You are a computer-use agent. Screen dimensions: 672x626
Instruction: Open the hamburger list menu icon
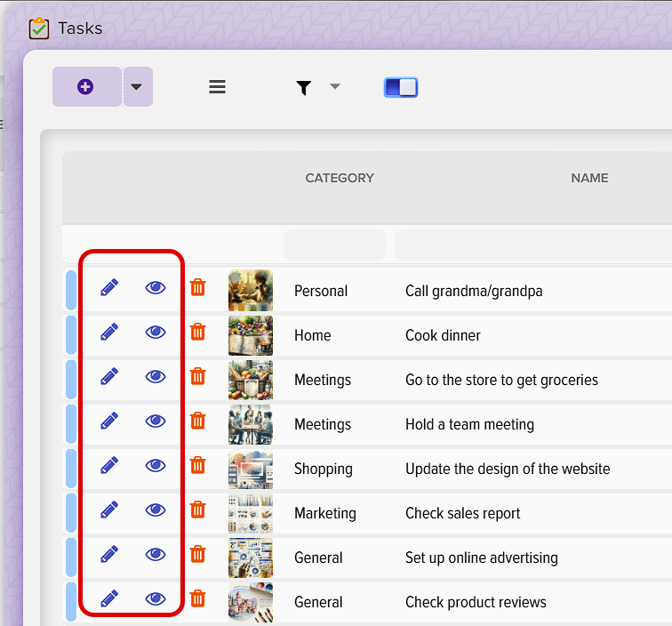tap(217, 86)
